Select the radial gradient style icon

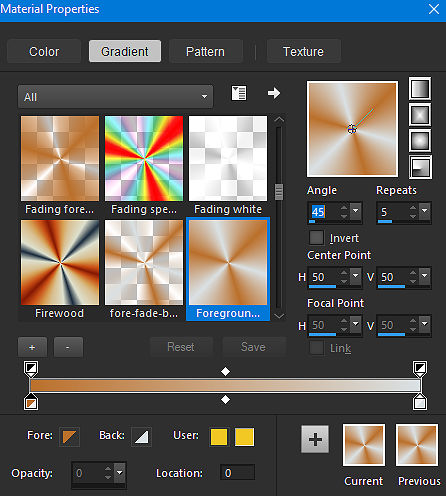click(x=420, y=167)
